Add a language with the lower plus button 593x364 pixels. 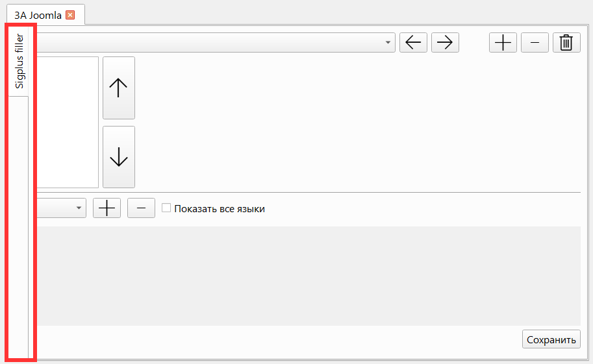(107, 208)
